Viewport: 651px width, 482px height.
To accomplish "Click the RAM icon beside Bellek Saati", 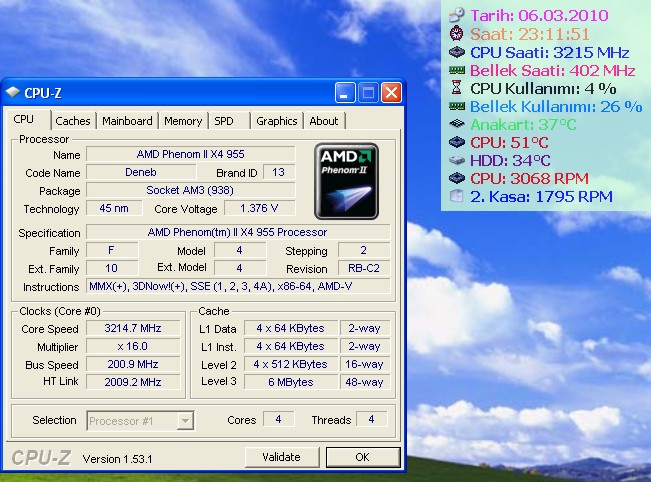I will click(457, 70).
